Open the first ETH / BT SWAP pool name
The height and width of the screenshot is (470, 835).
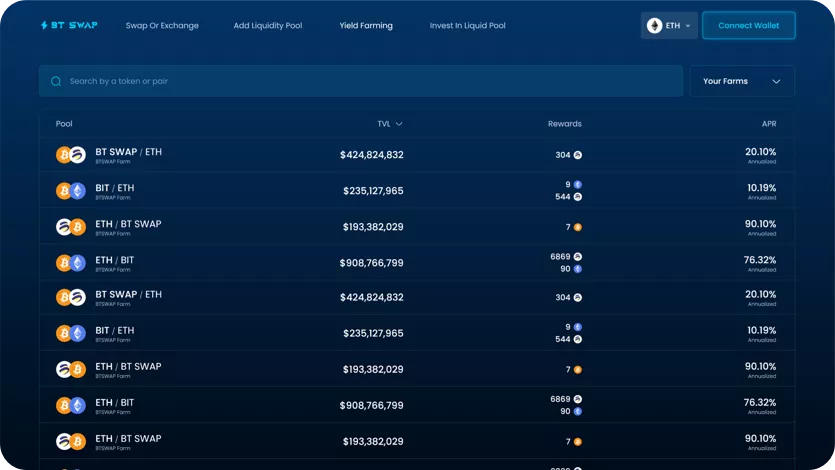pyautogui.click(x=128, y=224)
